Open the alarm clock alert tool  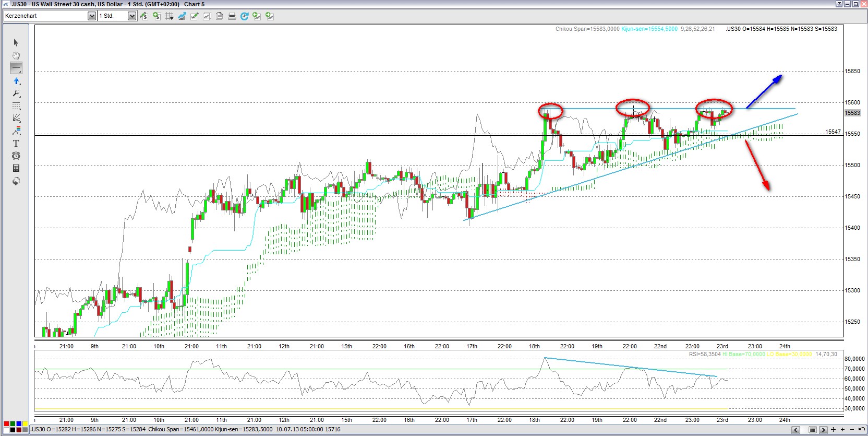tap(16, 156)
